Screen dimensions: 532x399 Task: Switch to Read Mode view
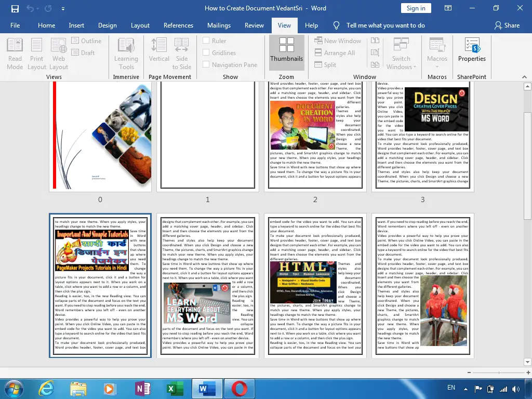pyautogui.click(x=15, y=54)
